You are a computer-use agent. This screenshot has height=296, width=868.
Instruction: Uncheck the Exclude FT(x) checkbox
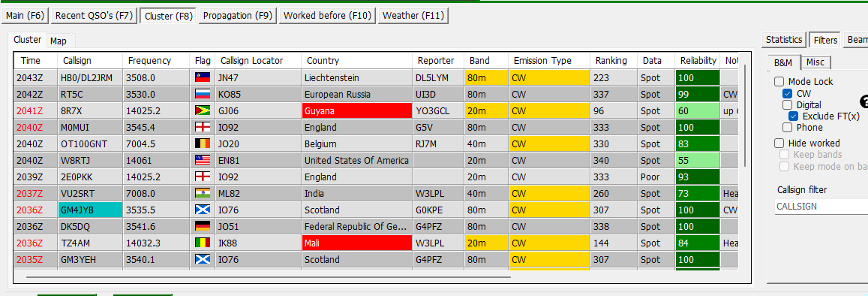(x=793, y=116)
